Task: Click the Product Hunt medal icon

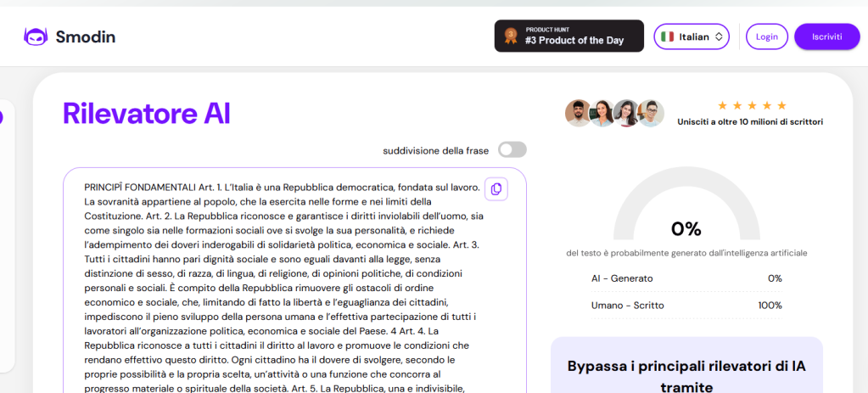Action: tap(511, 36)
